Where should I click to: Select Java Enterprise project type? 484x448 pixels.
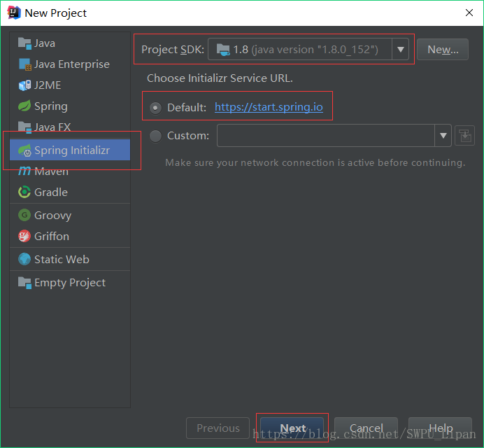(x=70, y=64)
